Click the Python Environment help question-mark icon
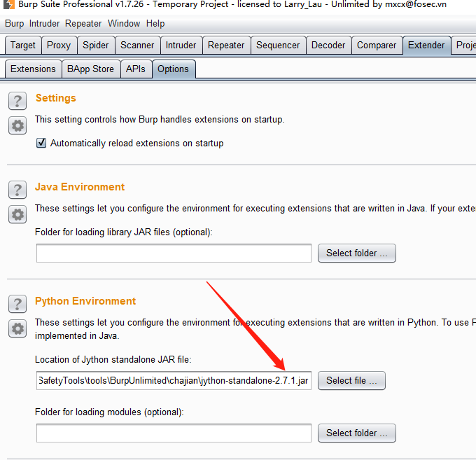This screenshot has height=460, width=476. [x=17, y=304]
